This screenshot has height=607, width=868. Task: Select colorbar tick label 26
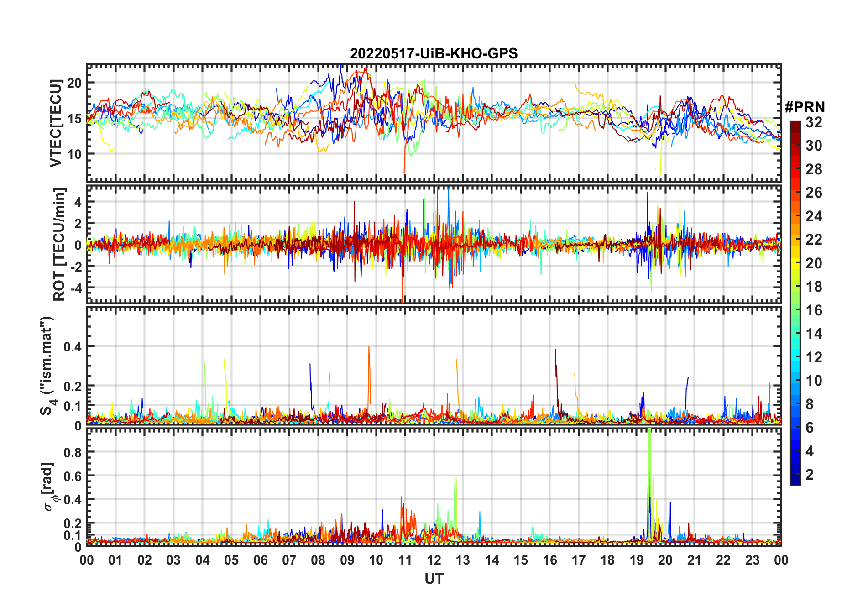pos(814,193)
